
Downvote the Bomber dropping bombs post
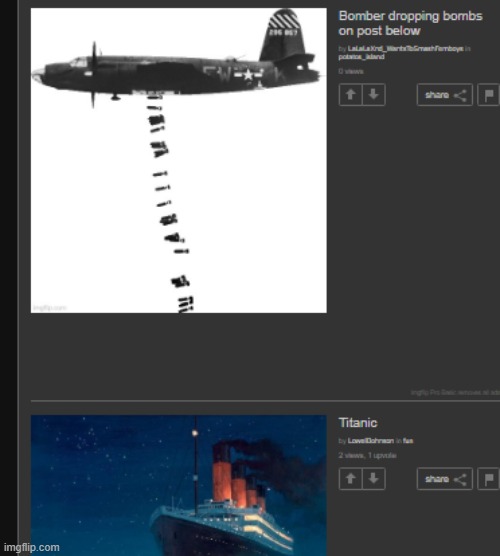(374, 95)
